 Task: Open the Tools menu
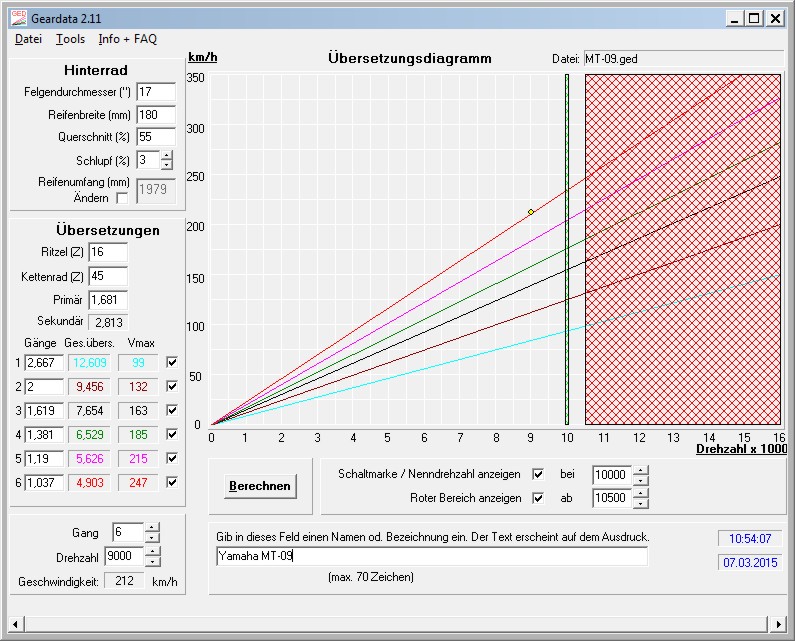coord(70,39)
